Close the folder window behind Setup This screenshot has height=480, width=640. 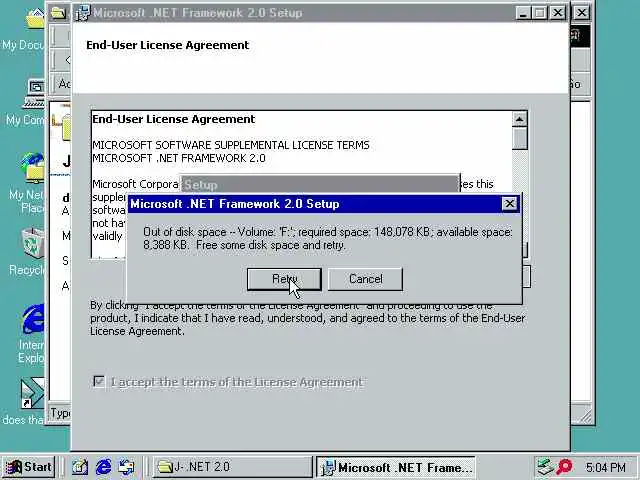pos(582,13)
